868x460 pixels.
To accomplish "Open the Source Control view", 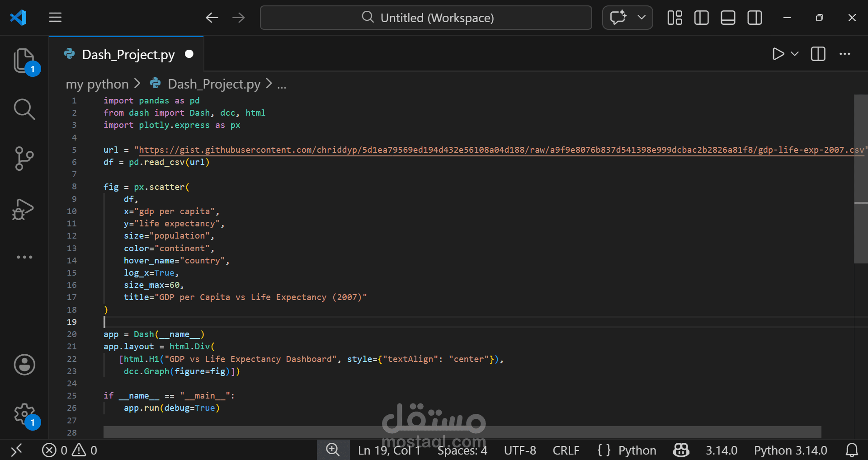I will click(x=24, y=159).
